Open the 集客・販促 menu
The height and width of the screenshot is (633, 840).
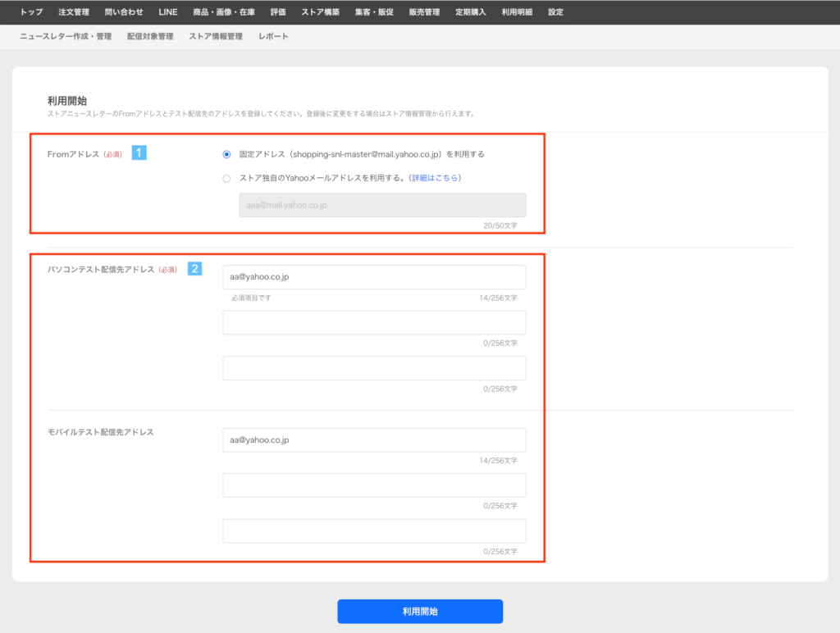[x=374, y=12]
